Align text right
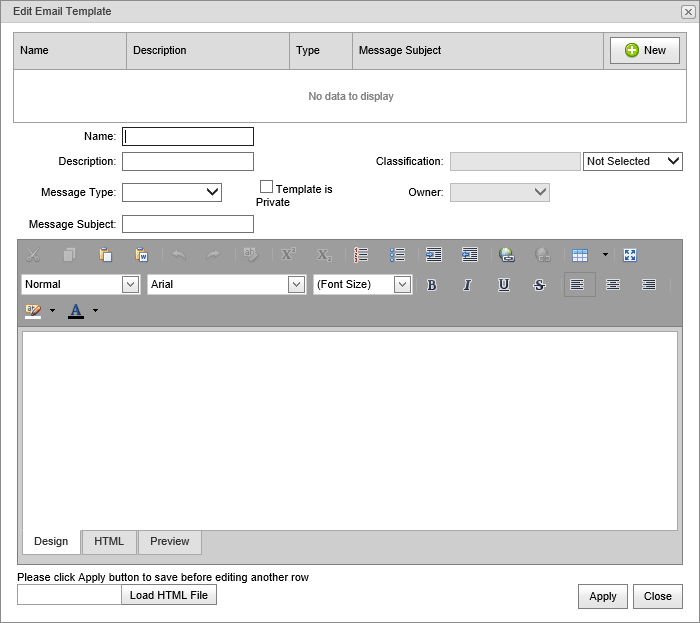 pos(649,285)
